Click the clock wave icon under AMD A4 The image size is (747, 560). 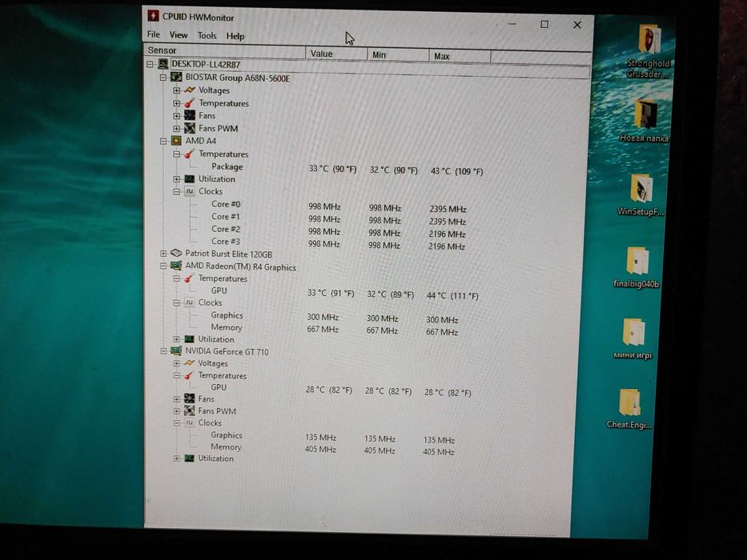(190, 191)
